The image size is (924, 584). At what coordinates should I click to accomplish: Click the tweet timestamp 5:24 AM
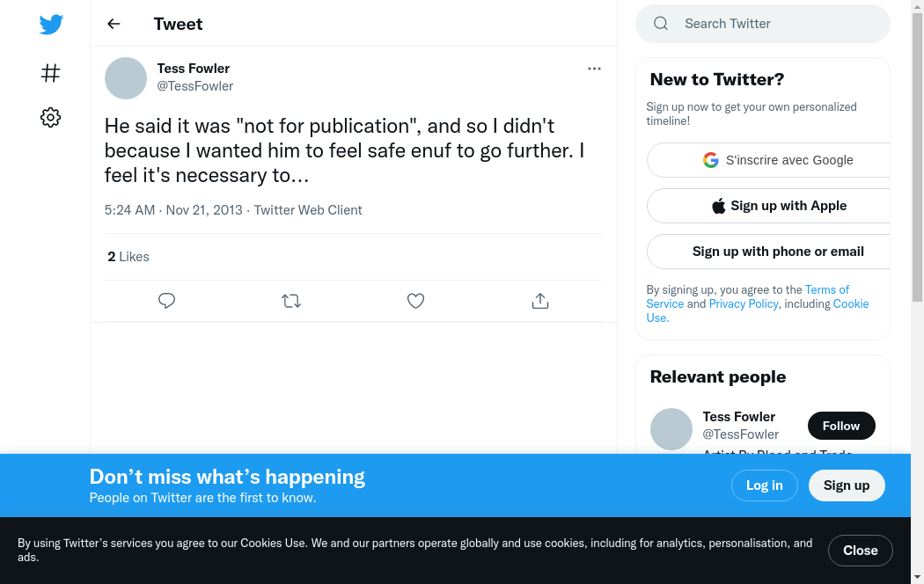click(x=129, y=210)
